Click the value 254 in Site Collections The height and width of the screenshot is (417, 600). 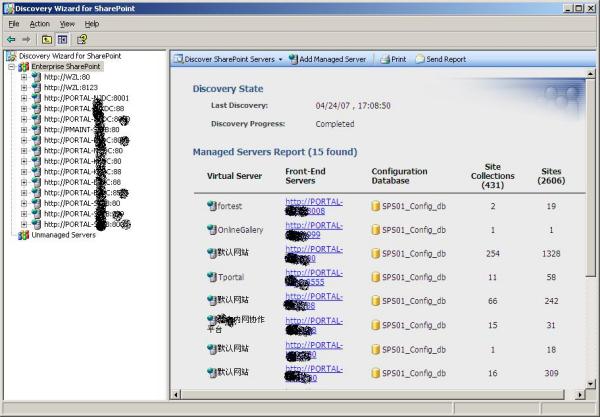pyautogui.click(x=492, y=253)
